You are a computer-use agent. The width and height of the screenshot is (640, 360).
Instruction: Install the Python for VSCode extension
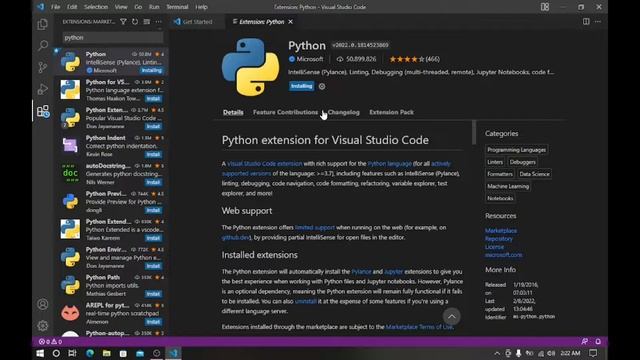pos(153,98)
